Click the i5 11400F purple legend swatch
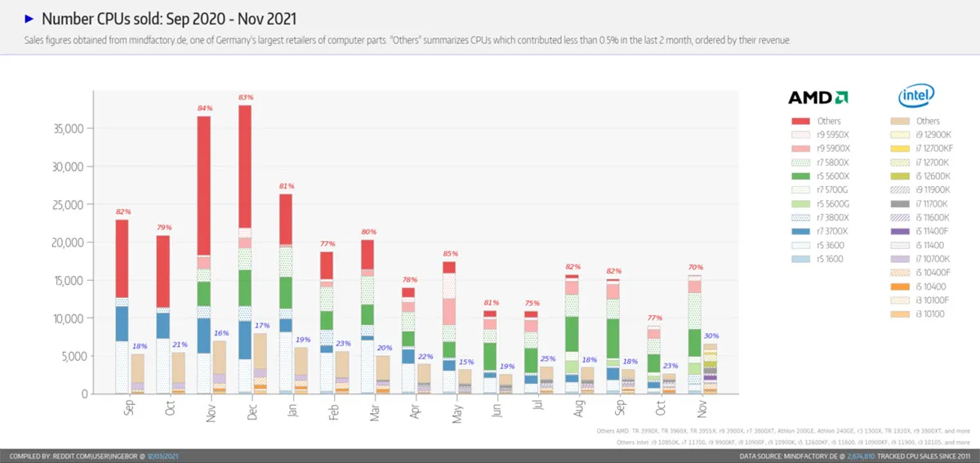Image resolution: width=980 pixels, height=463 pixels. click(x=899, y=231)
